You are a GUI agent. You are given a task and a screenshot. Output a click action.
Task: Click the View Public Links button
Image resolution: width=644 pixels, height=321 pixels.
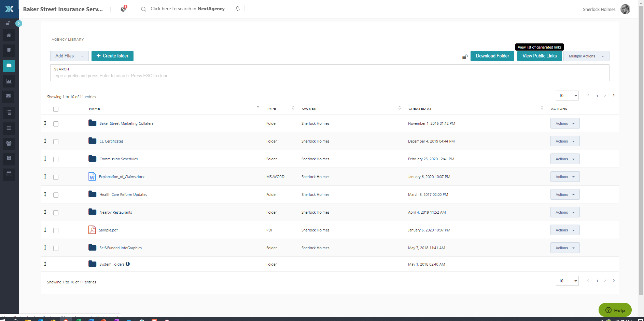coord(539,56)
